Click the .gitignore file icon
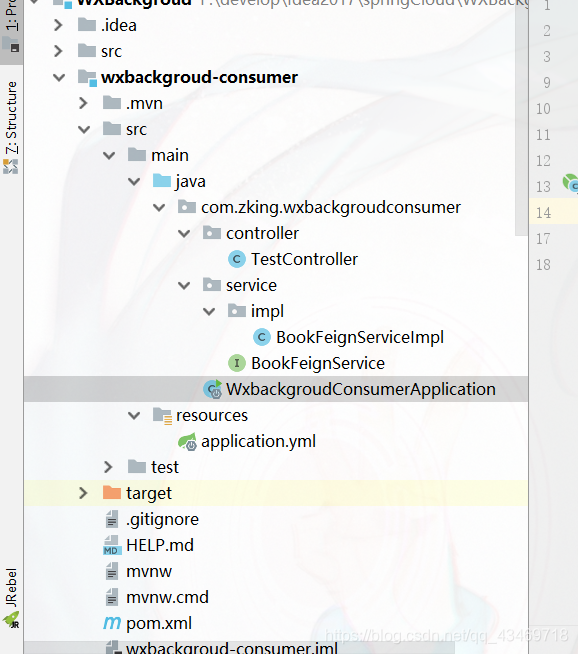Screen dimensions: 578x654 (x=112, y=519)
